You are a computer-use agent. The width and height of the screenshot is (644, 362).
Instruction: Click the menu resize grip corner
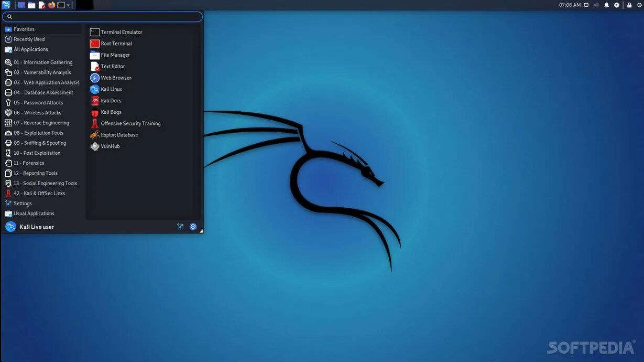click(x=201, y=231)
